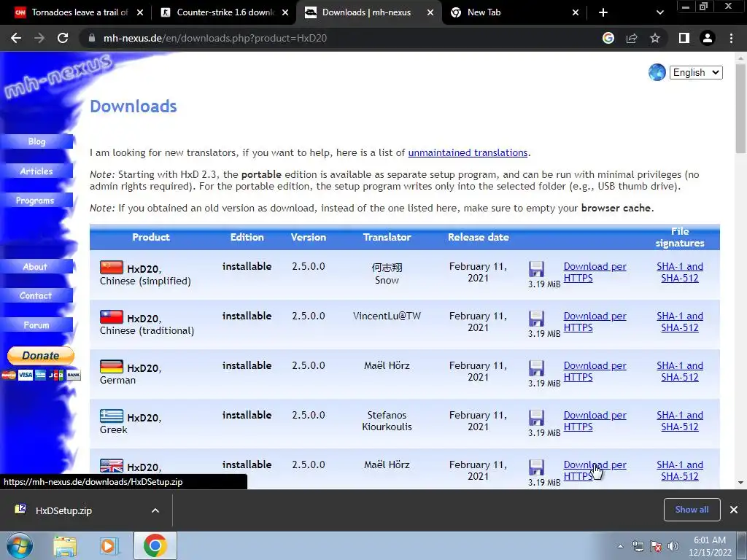Click the German flag icon
The width and height of the screenshot is (747, 560).
click(112, 366)
